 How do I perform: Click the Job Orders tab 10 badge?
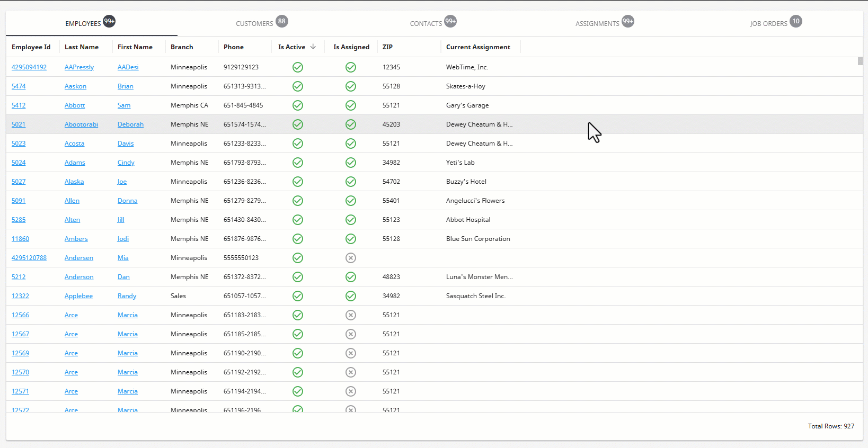[795, 21]
